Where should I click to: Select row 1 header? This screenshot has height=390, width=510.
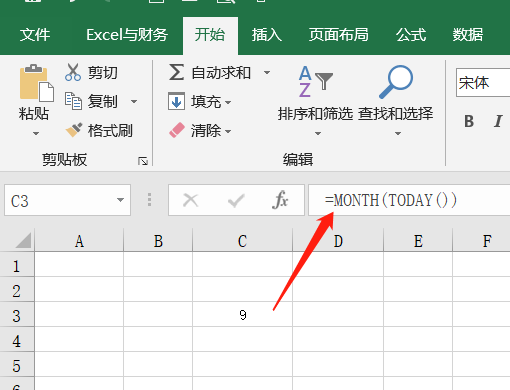[17, 265]
